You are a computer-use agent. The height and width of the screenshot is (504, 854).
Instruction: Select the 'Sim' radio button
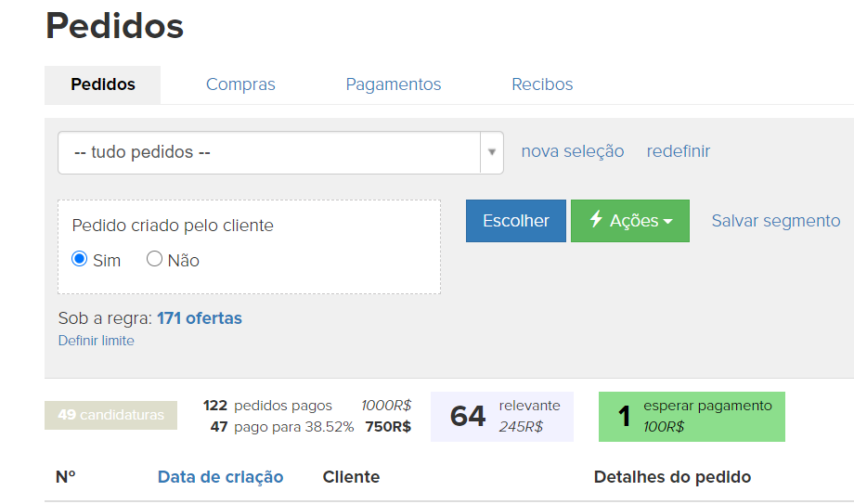point(80,260)
